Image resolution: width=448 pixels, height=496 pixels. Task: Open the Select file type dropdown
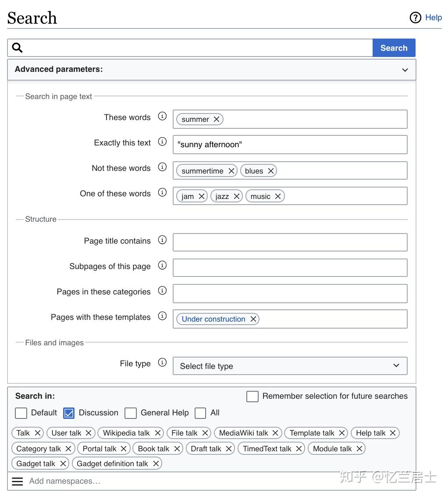click(x=290, y=366)
